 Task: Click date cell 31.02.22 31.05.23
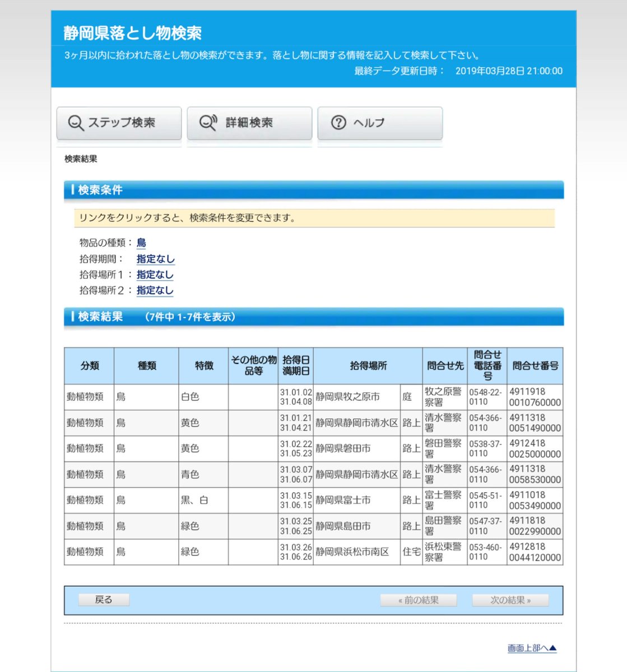(296, 449)
